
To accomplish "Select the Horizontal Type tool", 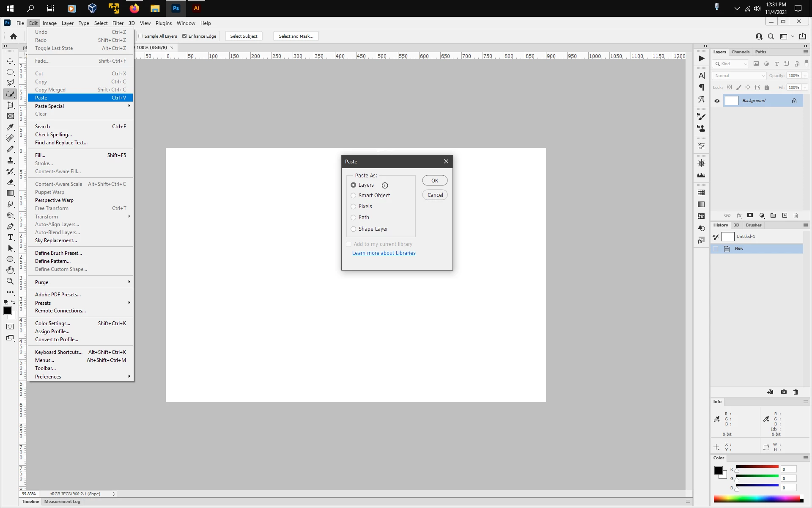I will [x=10, y=237].
